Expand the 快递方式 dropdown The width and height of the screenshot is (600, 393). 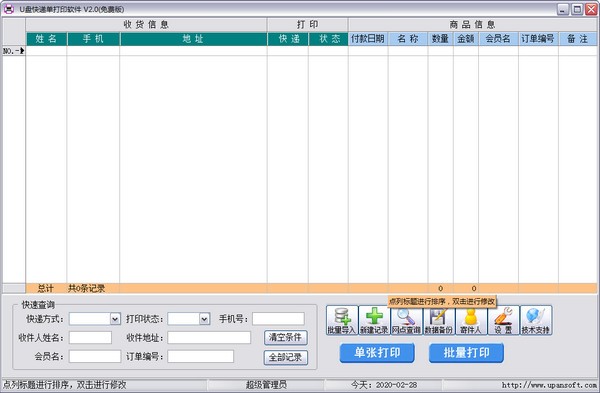coord(115,319)
